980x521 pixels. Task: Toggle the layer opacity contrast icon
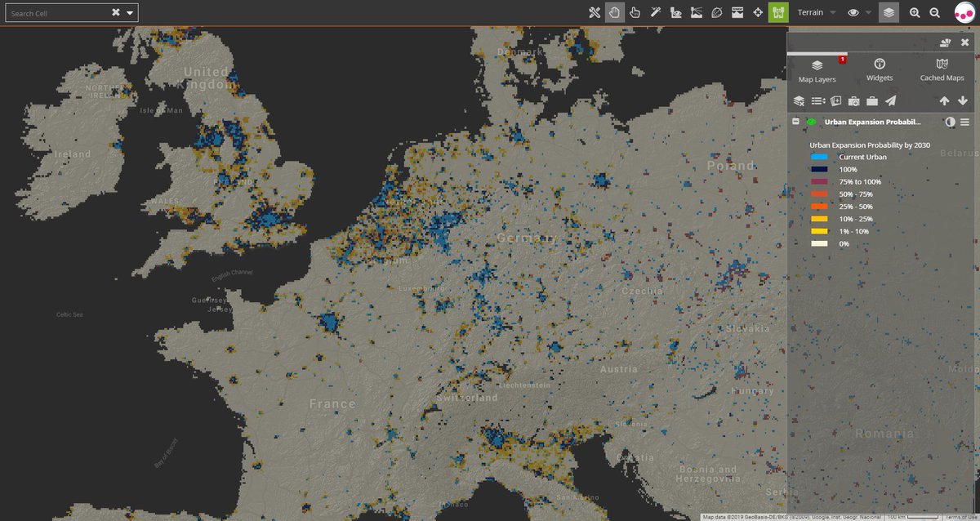[950, 122]
